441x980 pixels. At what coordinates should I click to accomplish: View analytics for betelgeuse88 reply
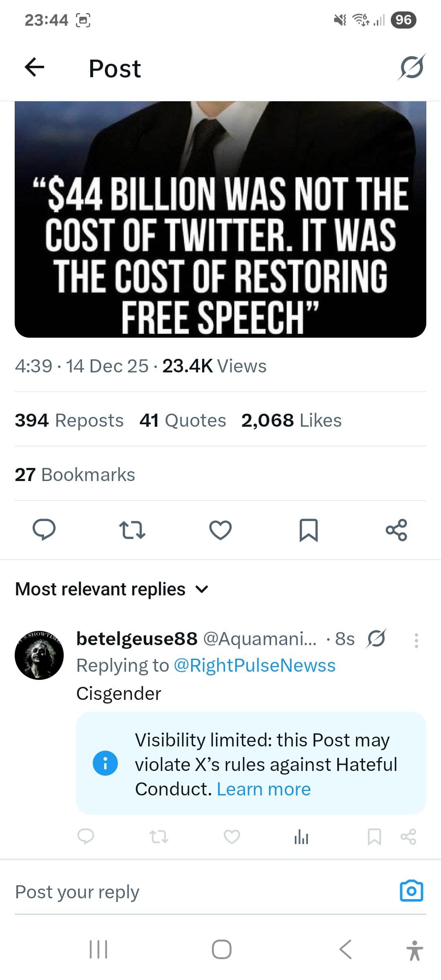[301, 837]
